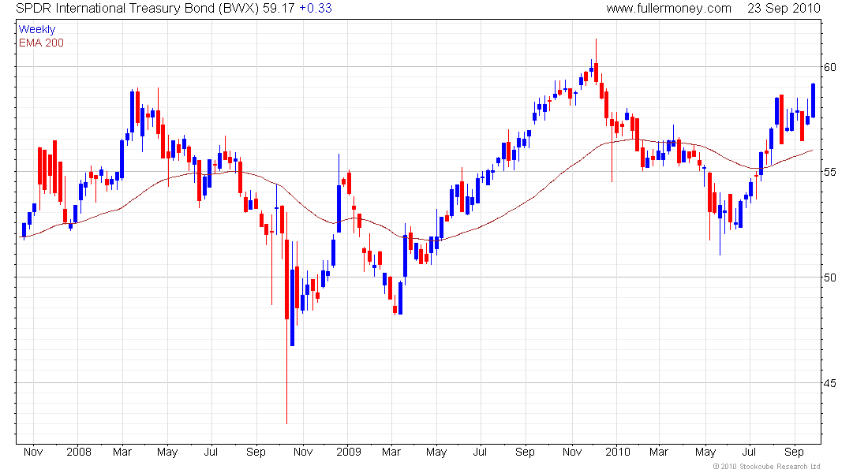
Task: Click the '2008' axis label
Action: pyautogui.click(x=79, y=452)
